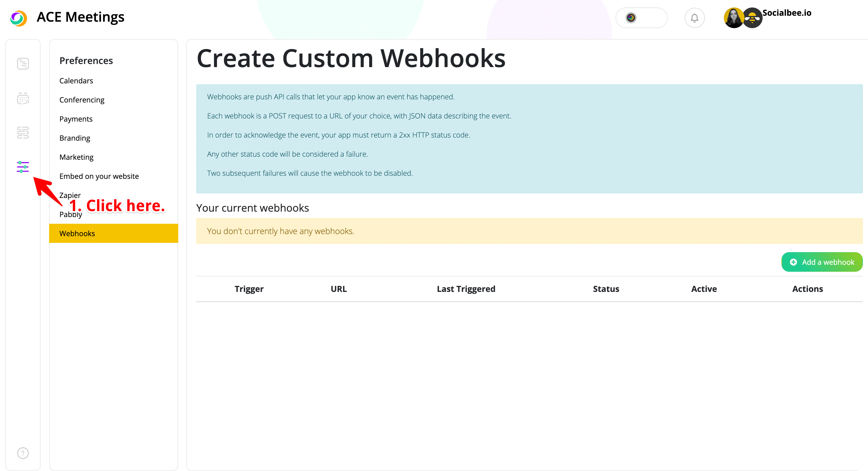This screenshot has height=471, width=868.
Task: Select Calendars in Preferences menu
Action: [x=76, y=81]
